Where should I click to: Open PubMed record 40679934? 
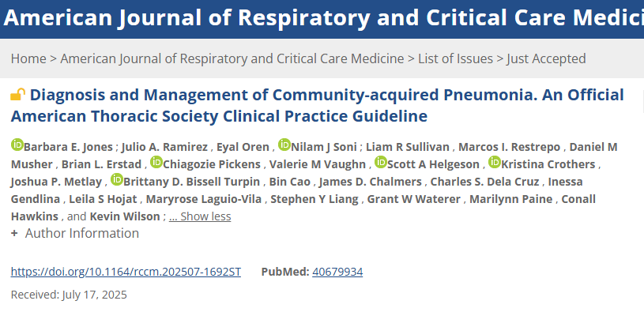pyautogui.click(x=337, y=272)
